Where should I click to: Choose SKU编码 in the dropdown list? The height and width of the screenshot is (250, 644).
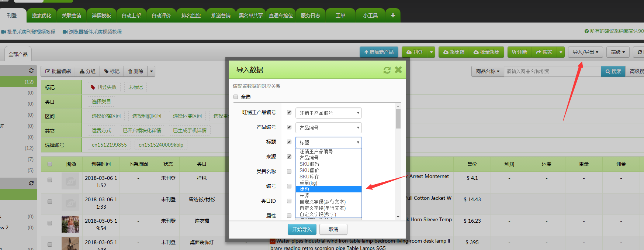pos(329,164)
